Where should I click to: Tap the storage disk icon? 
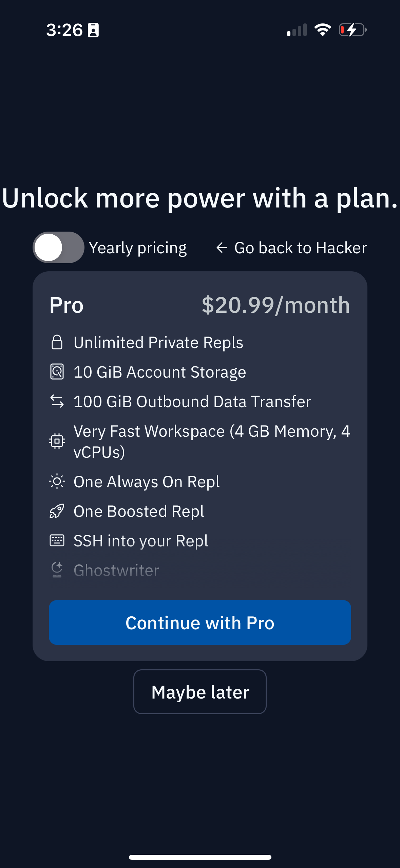coord(57,372)
